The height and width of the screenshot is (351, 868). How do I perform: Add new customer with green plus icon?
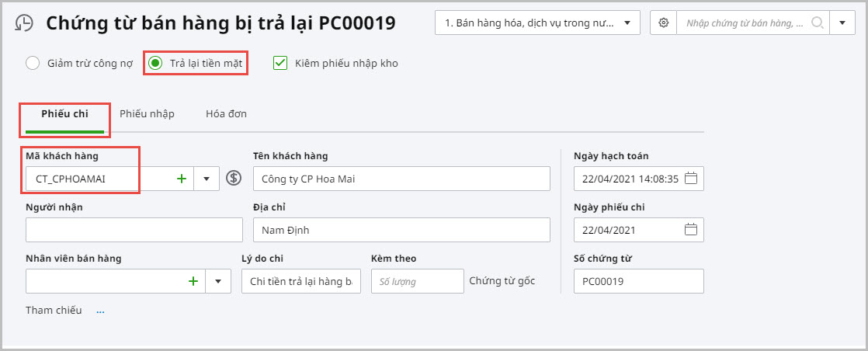pyautogui.click(x=182, y=179)
